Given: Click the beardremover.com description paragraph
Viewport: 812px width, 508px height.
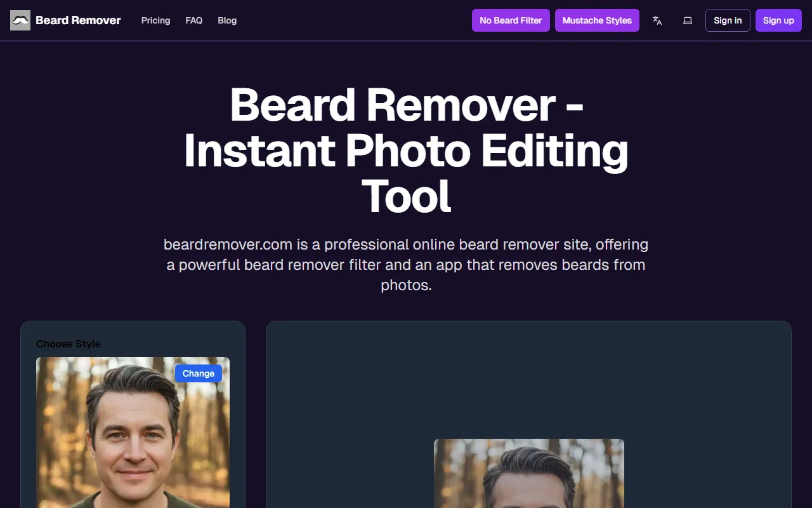Looking at the screenshot, I should pos(406,264).
